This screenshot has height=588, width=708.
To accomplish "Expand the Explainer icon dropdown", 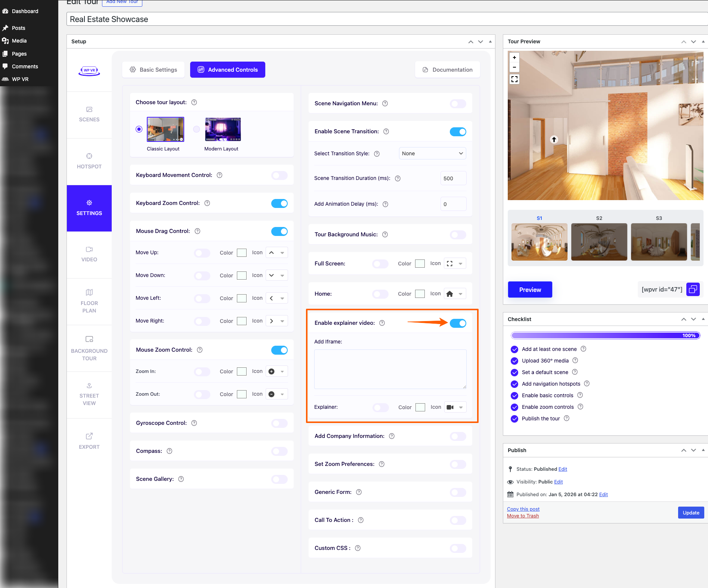I will (455, 407).
